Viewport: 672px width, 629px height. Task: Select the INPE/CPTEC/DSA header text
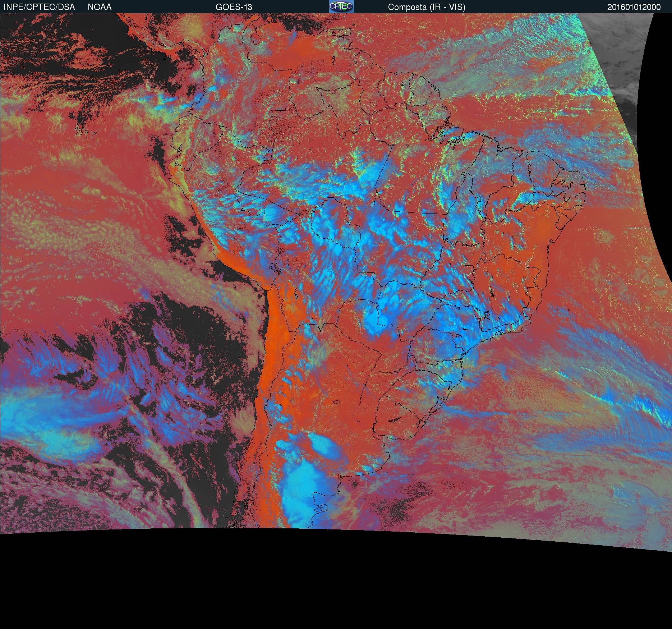click(x=39, y=7)
